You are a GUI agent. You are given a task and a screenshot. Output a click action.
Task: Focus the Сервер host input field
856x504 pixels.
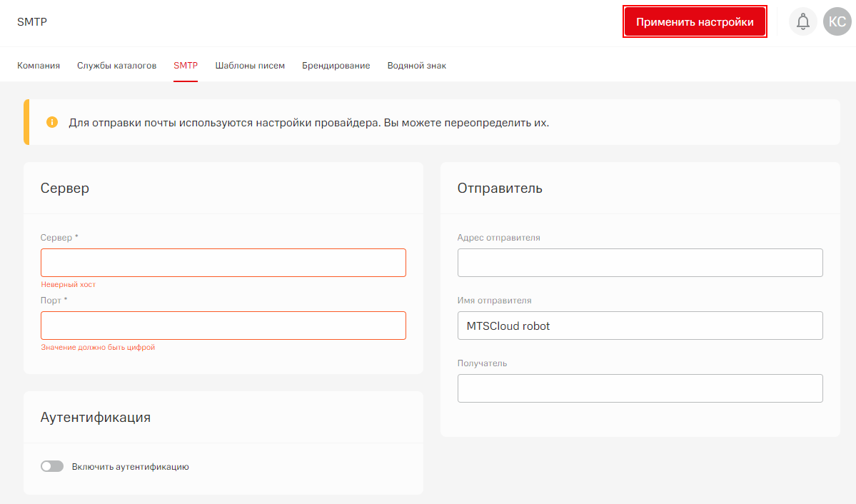pyautogui.click(x=223, y=263)
